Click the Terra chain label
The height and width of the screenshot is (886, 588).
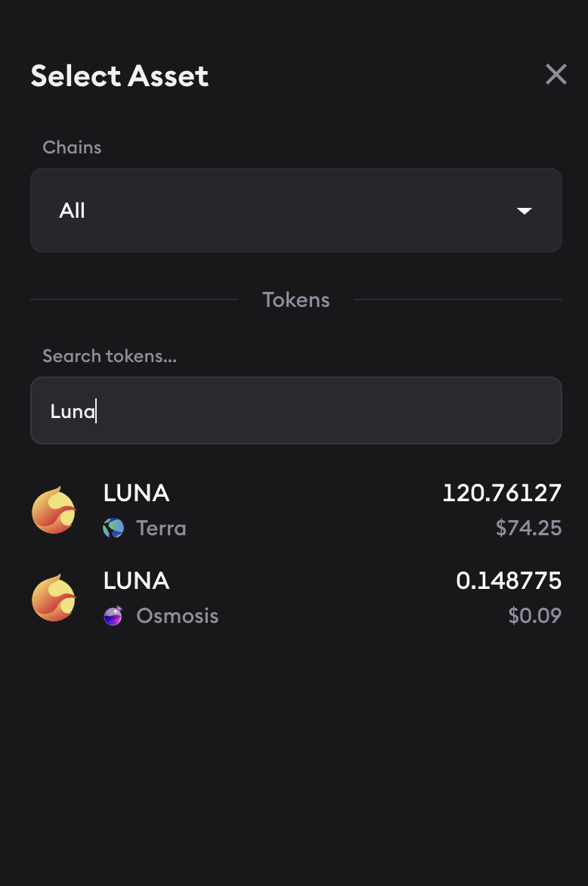161,528
